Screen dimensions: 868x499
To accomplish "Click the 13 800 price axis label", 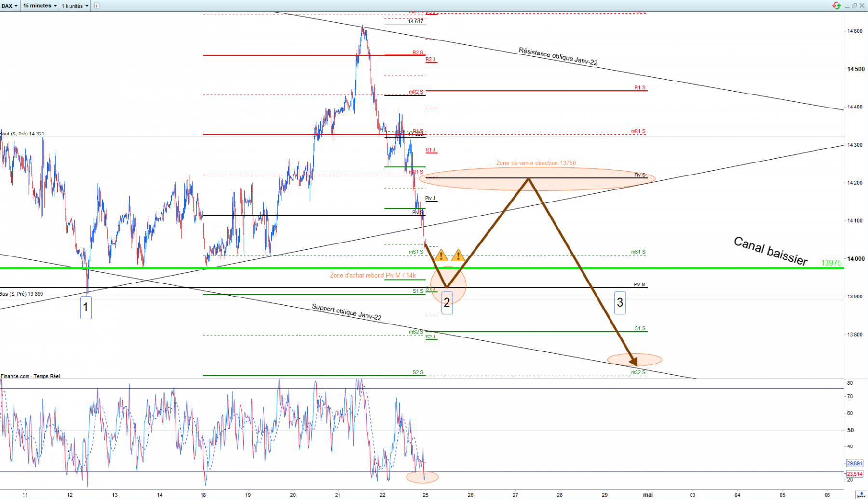I will 855,335.
